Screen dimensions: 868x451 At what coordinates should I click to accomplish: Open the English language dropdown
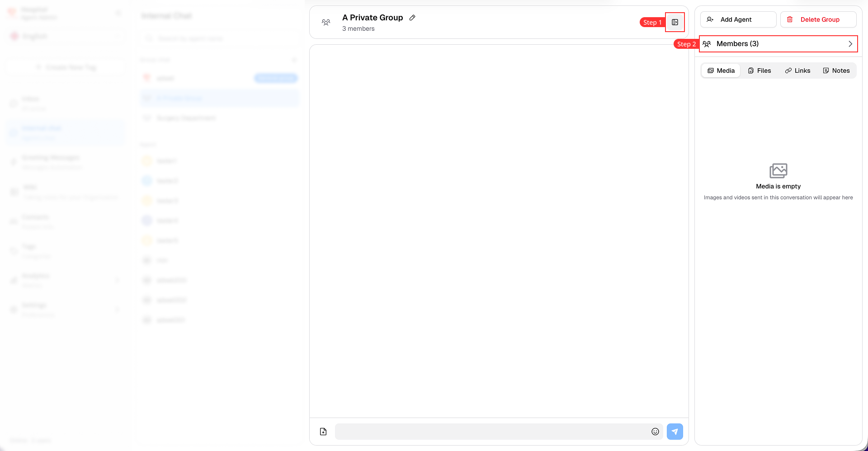click(x=66, y=36)
